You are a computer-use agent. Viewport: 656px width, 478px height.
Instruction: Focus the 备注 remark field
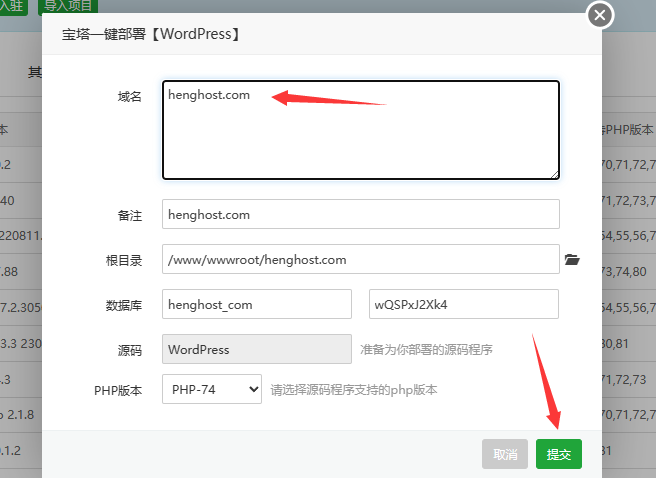click(x=361, y=214)
